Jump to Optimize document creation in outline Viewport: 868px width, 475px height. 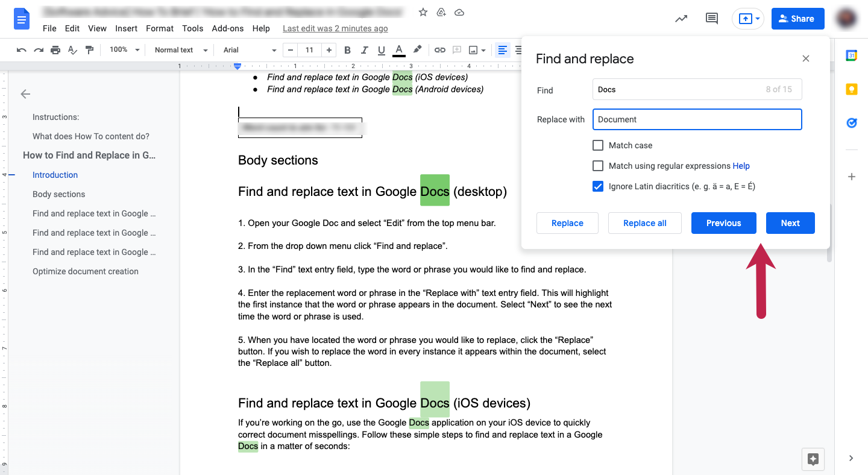tap(86, 271)
